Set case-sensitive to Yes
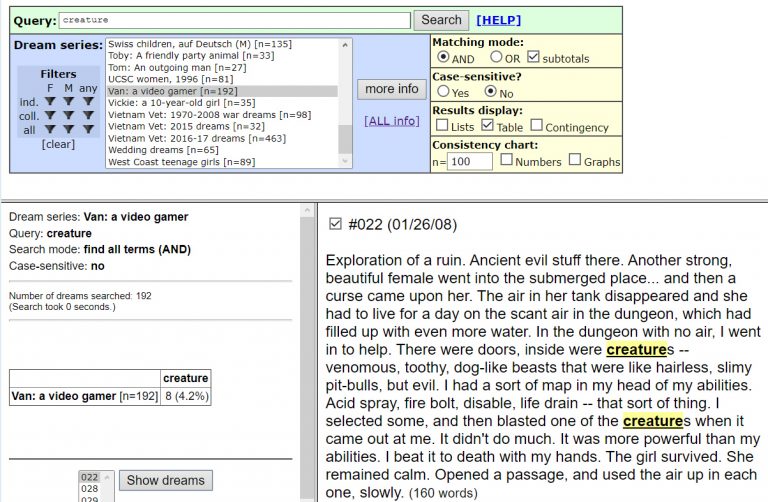768x502 pixels. 443,92
